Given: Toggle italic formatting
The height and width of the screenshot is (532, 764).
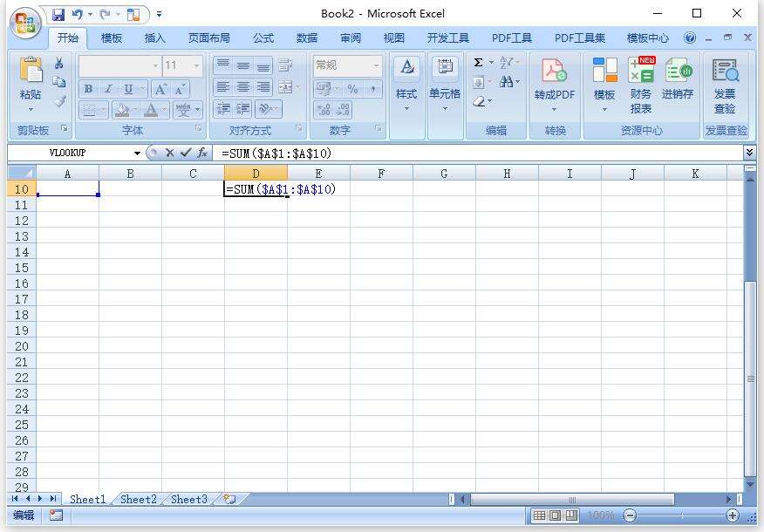Looking at the screenshot, I should pos(108,89).
